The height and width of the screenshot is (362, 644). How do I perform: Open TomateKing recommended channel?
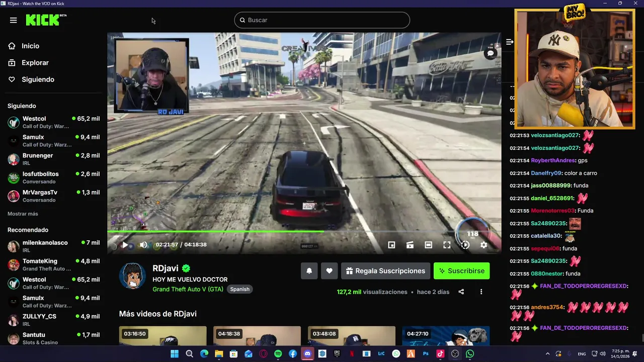point(53,264)
